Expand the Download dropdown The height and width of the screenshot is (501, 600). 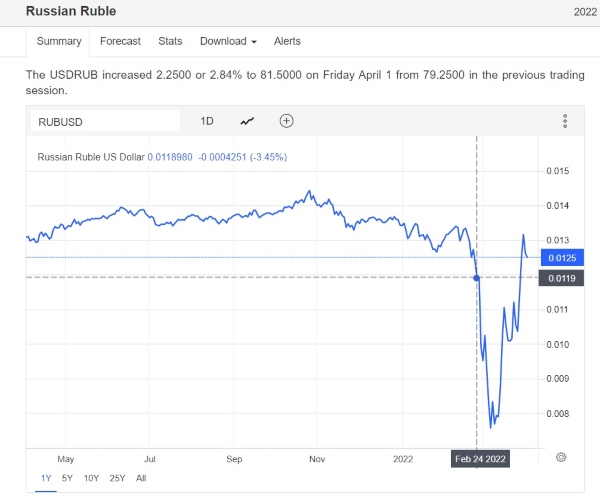point(228,41)
